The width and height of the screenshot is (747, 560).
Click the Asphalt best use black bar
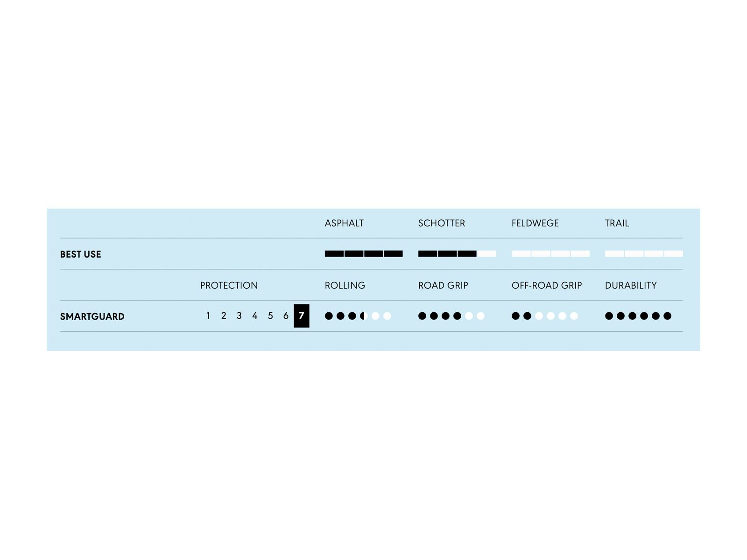363,254
